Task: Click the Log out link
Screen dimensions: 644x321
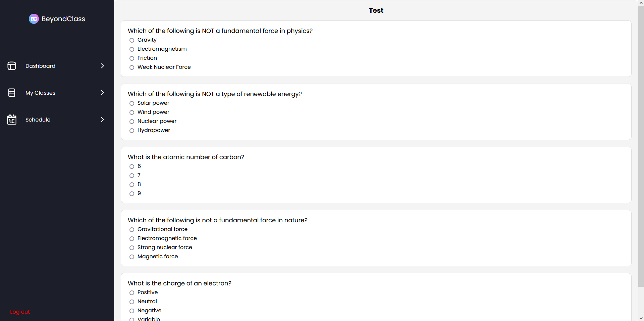Action: click(20, 312)
